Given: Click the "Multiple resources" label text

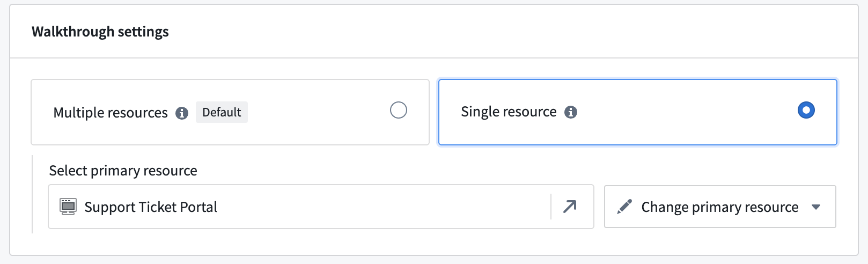Looking at the screenshot, I should [111, 113].
